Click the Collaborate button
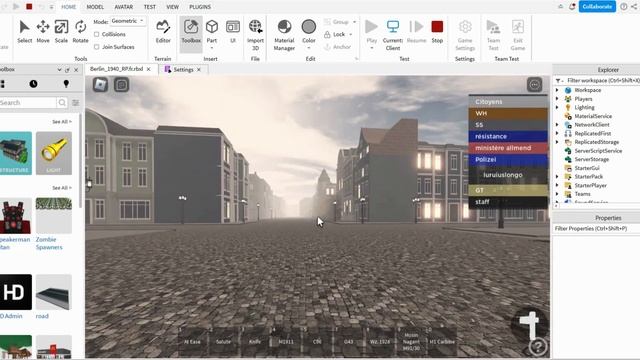Screen dimensions: 640x360 point(597,7)
